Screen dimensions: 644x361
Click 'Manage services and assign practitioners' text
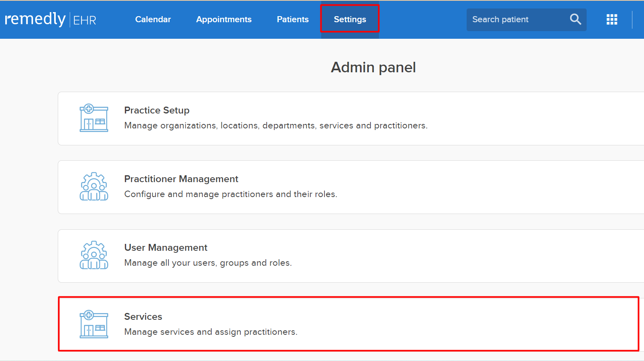[210, 332]
